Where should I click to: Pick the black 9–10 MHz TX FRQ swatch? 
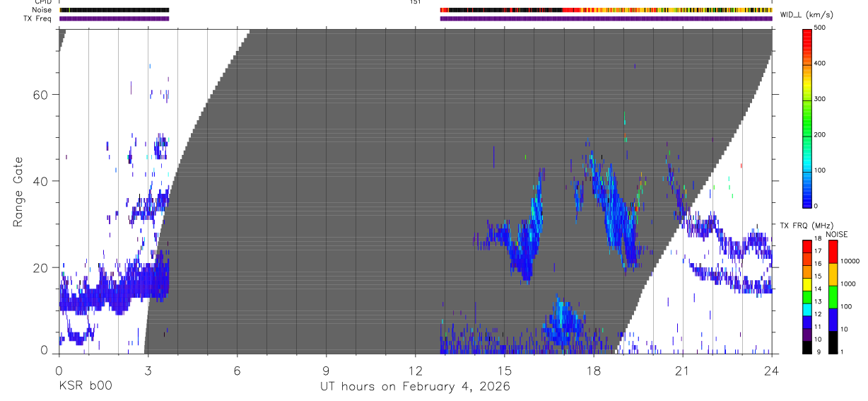coord(807,347)
